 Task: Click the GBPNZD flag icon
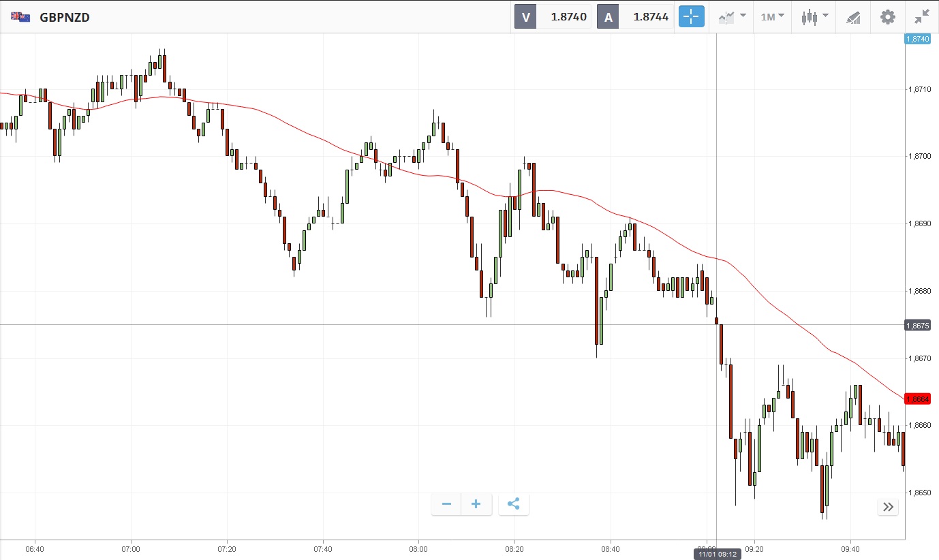coord(20,17)
